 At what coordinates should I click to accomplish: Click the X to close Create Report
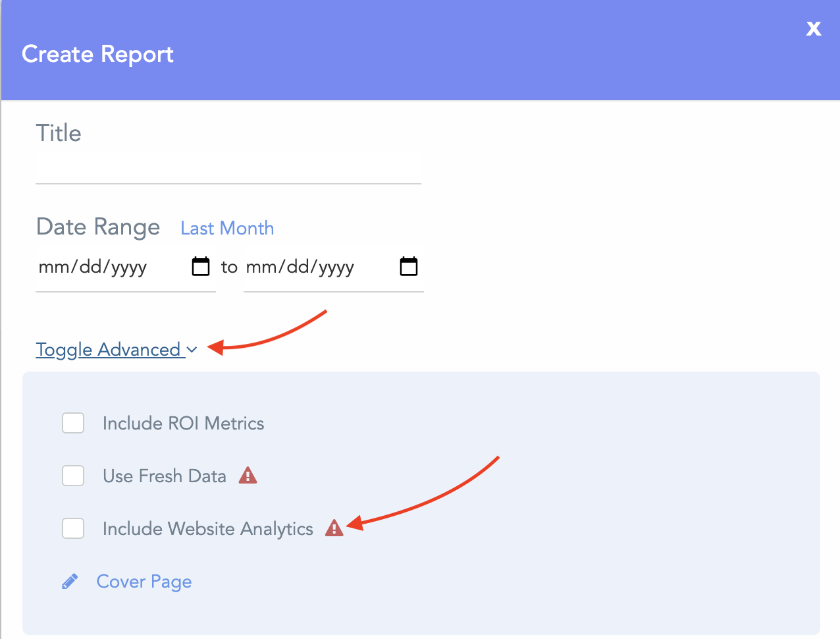tap(814, 28)
